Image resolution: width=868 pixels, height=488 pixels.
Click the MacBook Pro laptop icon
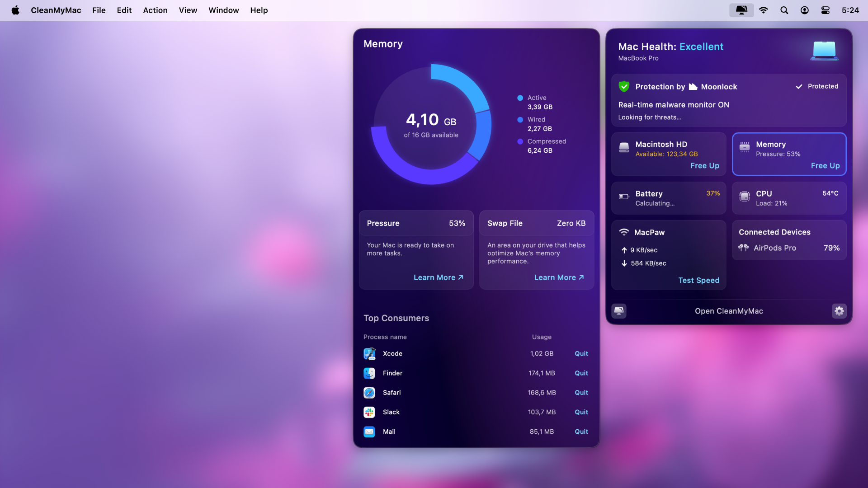824,51
